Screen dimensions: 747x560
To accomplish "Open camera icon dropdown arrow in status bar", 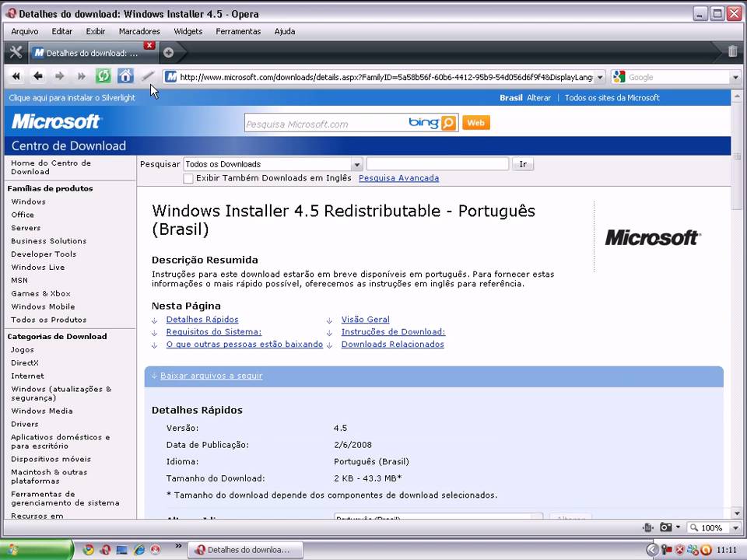I will (x=678, y=527).
